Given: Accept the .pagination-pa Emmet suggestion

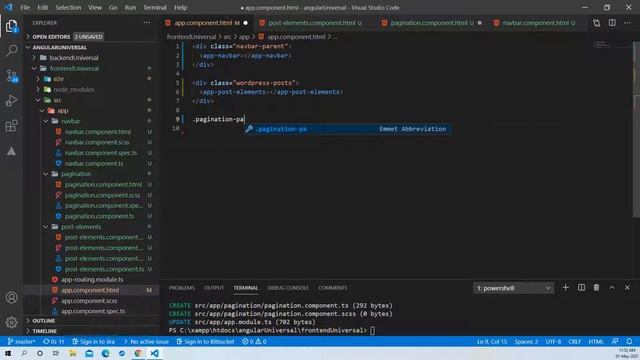Looking at the screenshot, I should [347, 129].
